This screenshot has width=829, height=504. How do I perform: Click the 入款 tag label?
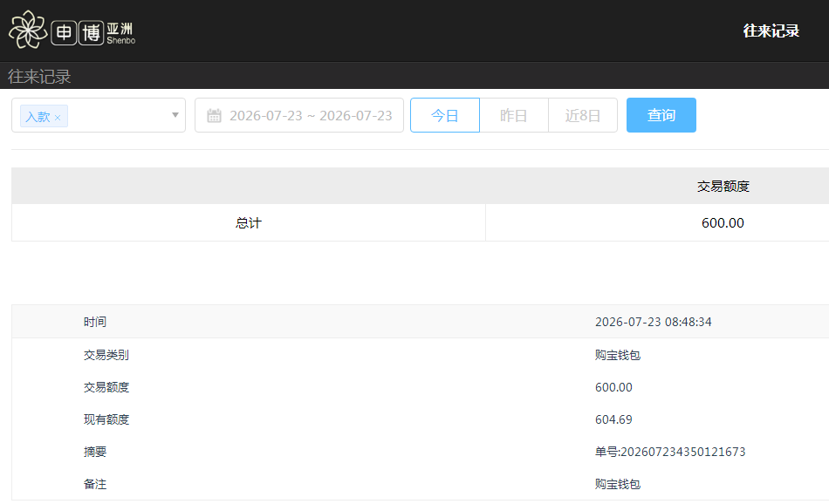coord(38,117)
